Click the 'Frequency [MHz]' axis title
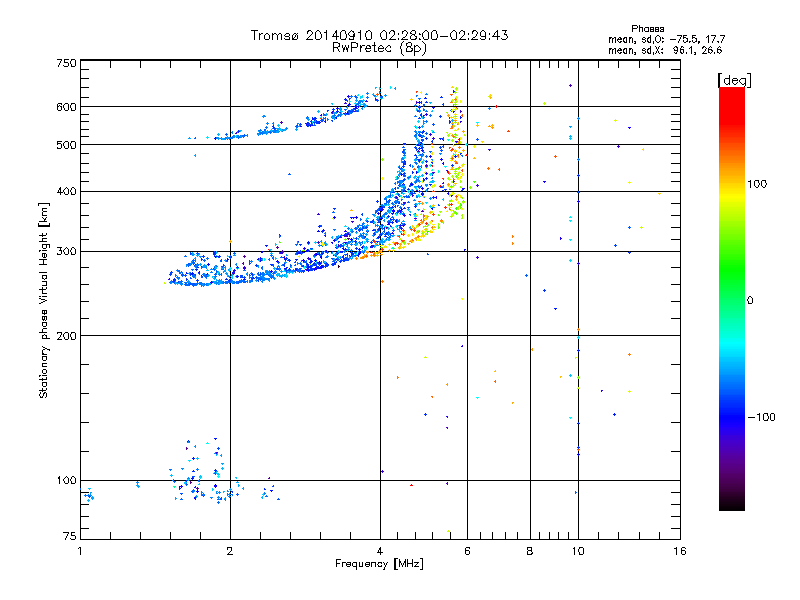 [379, 564]
